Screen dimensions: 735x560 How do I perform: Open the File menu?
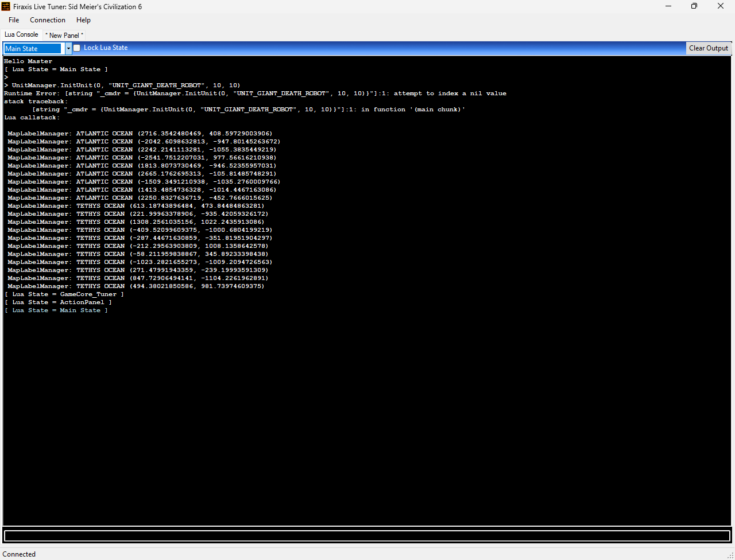coord(14,20)
